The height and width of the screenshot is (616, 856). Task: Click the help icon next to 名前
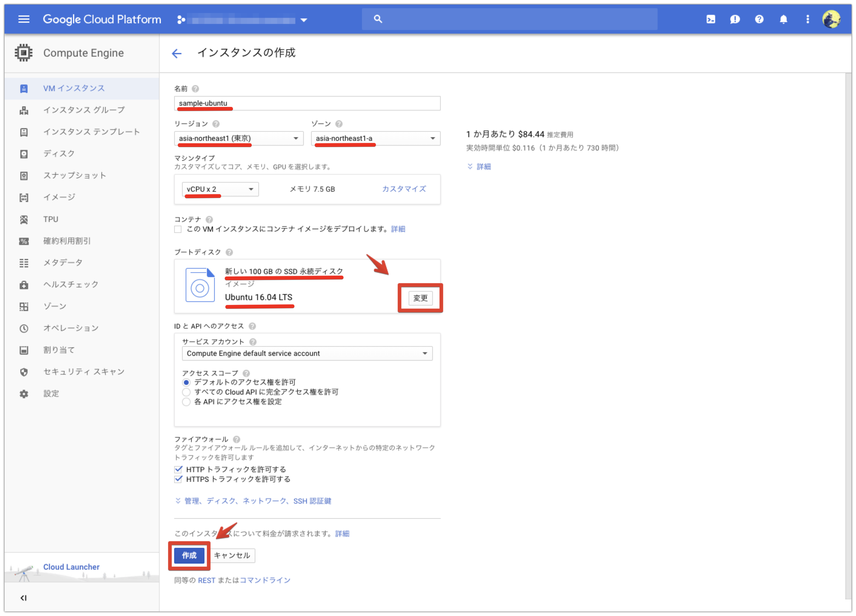(195, 89)
